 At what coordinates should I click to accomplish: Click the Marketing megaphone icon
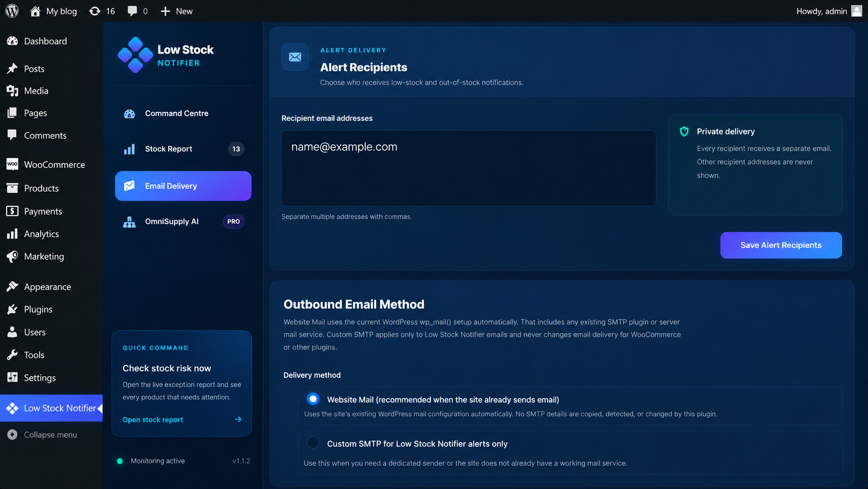tap(12, 256)
